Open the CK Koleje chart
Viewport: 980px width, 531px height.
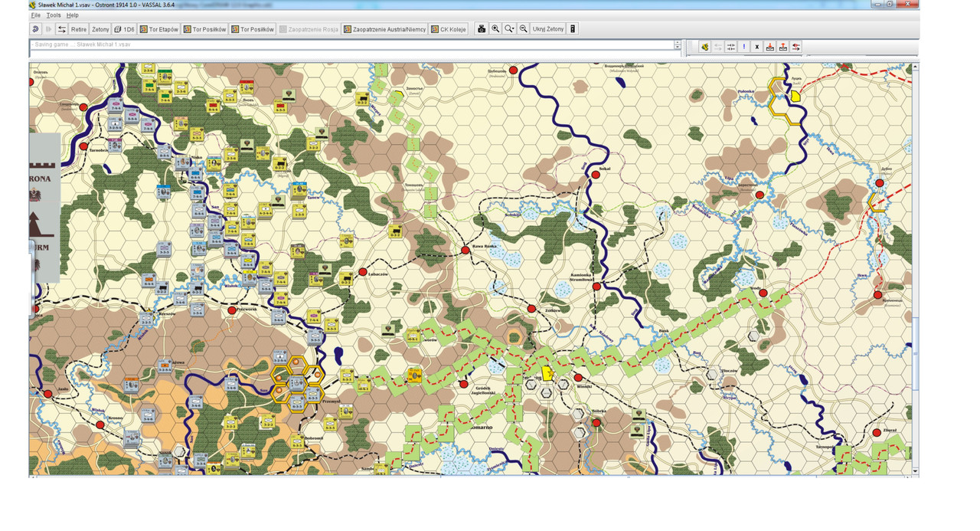[449, 29]
